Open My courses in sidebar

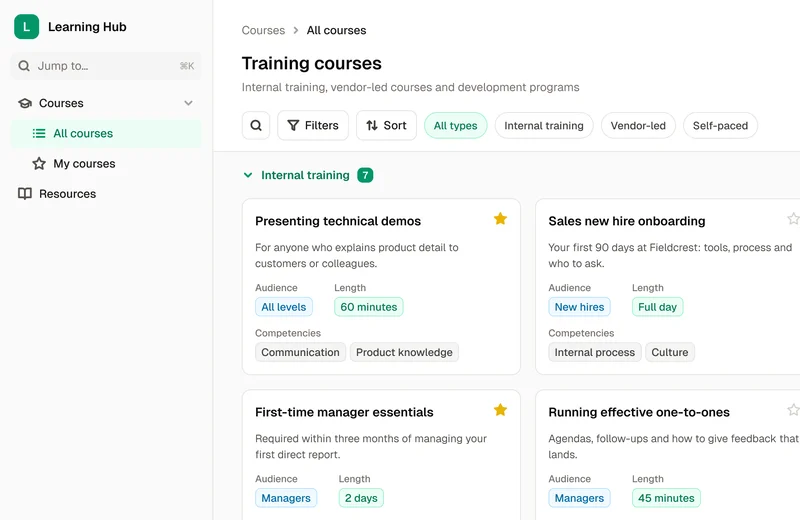click(x=106, y=164)
